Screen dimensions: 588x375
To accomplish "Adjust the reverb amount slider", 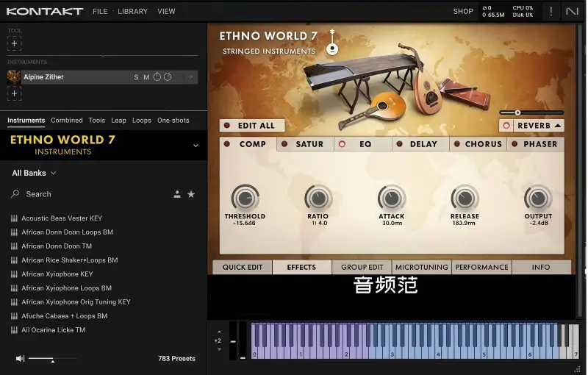I will 531,113.
